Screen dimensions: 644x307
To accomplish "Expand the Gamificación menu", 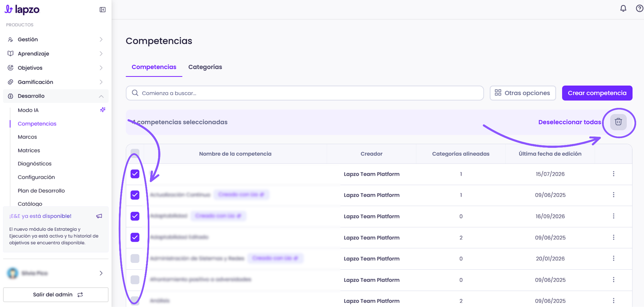I will (56, 82).
